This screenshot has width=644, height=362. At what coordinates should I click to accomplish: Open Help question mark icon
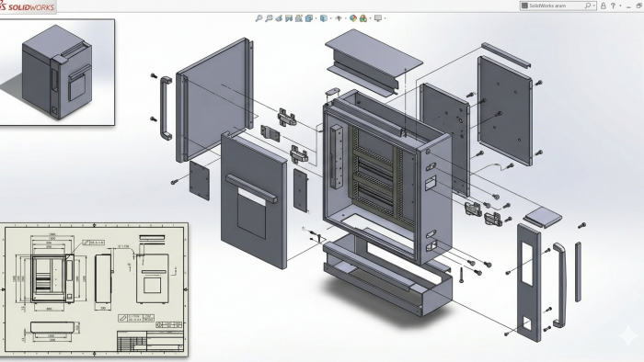pos(614,6)
